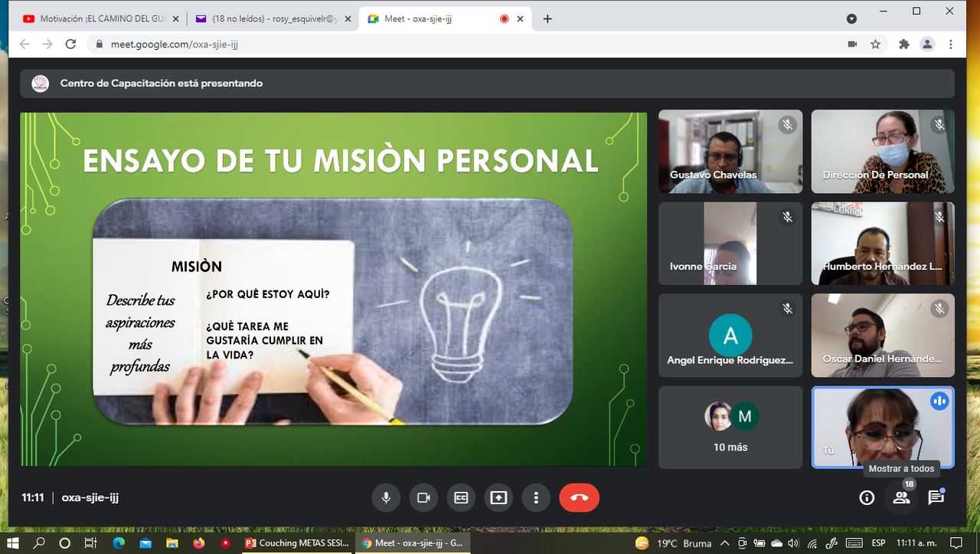The image size is (980, 554).
Task: Open the Chrome three-dot menu
Action: (952, 44)
